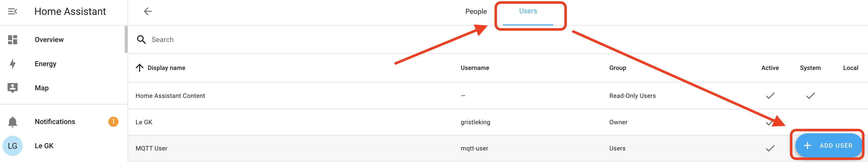The image size is (868, 162).
Task: Collapse the sidebar with the menu icon
Action: coord(12,11)
